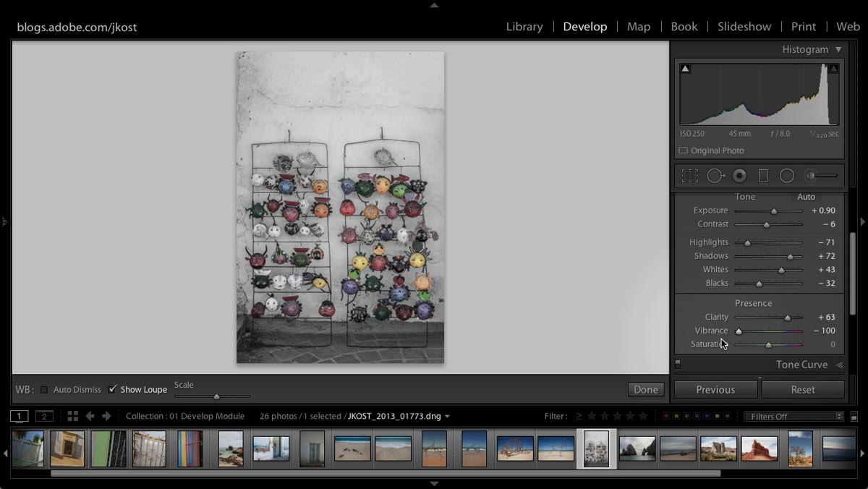Expand the Tone Curve panel
Screen dimensions: 868x489
840,365
